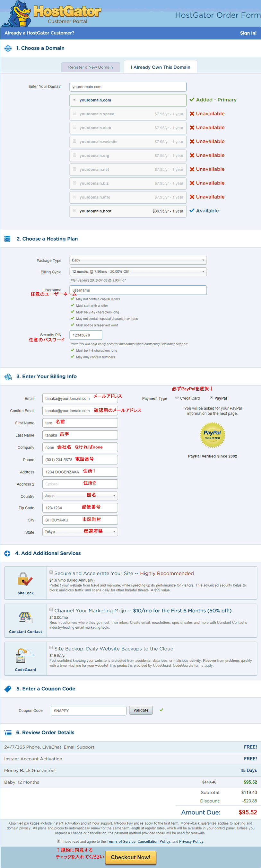Enable the SiteLock Secure and Accelerate checkbox

click(51, 572)
